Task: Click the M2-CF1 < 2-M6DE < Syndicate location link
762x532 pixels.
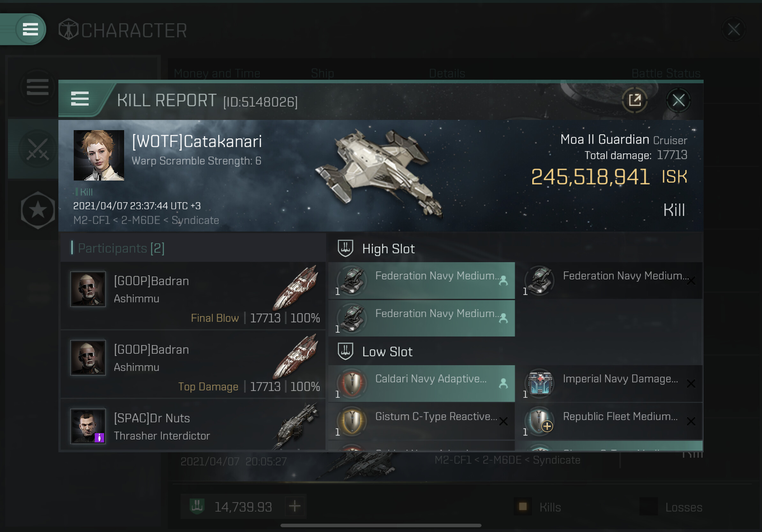Action: [x=146, y=220]
